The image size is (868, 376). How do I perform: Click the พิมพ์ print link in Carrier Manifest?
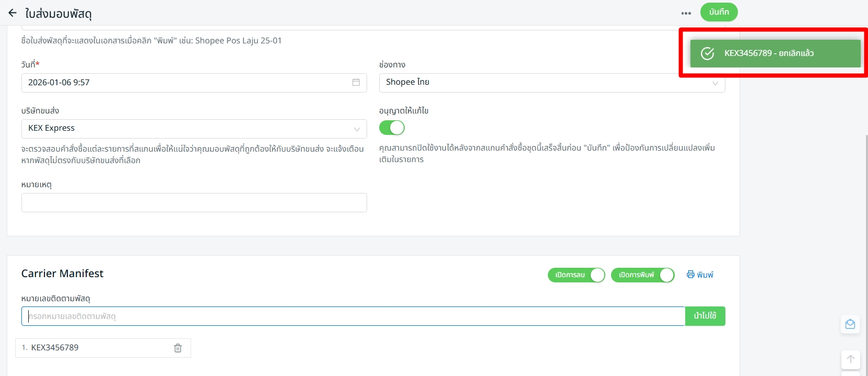pyautogui.click(x=700, y=275)
